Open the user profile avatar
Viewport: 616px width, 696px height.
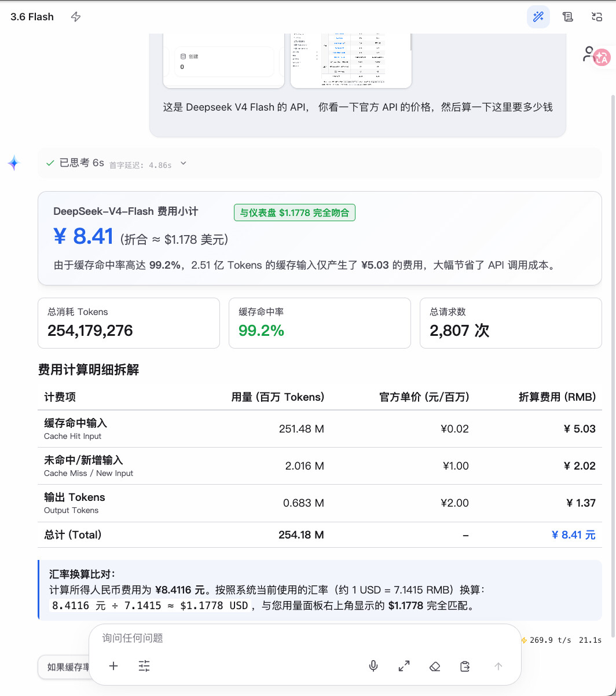(588, 54)
